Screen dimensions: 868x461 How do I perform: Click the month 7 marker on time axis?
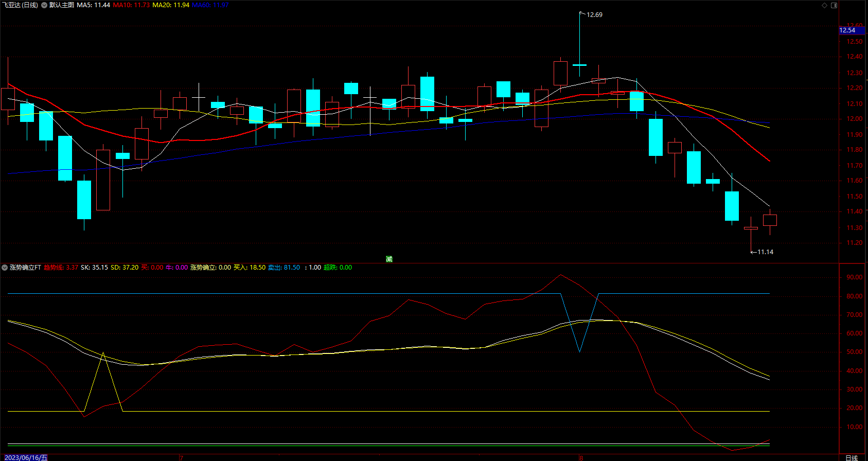(x=181, y=457)
